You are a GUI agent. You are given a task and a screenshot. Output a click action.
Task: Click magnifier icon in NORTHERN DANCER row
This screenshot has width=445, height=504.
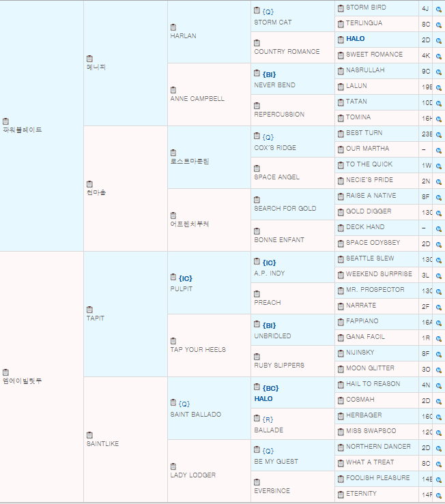438,447
